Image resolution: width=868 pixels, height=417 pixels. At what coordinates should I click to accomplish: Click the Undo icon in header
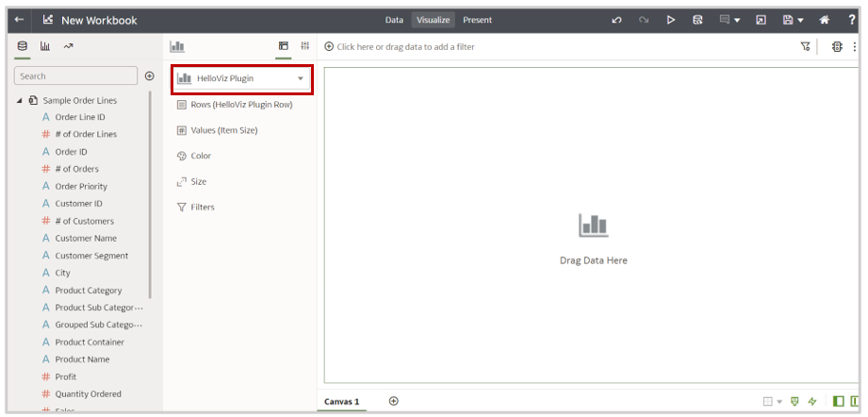tap(616, 20)
